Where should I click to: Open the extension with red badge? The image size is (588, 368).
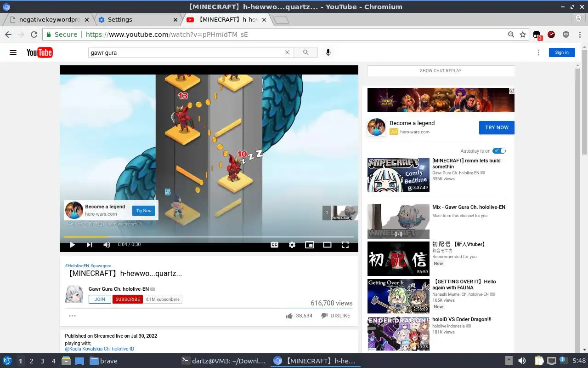coord(537,35)
